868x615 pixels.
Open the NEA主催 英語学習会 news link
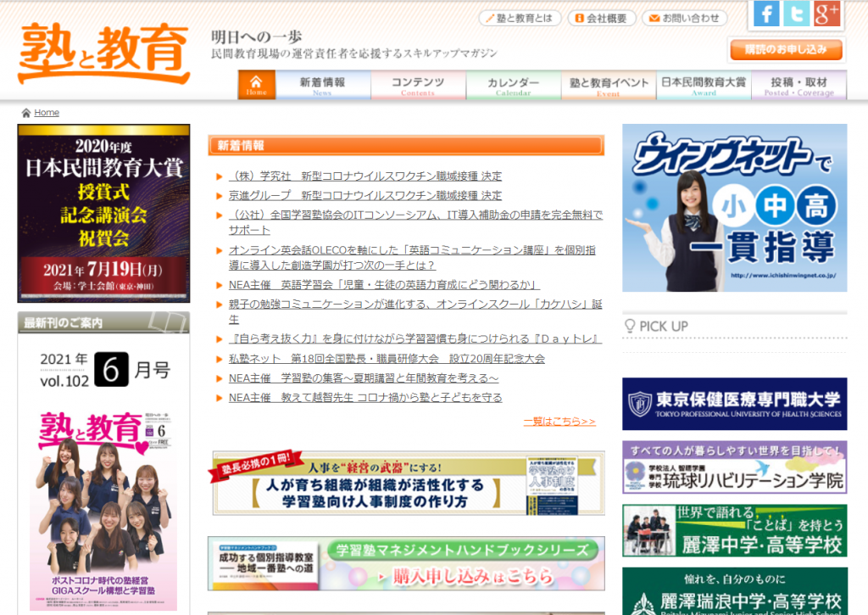(384, 285)
